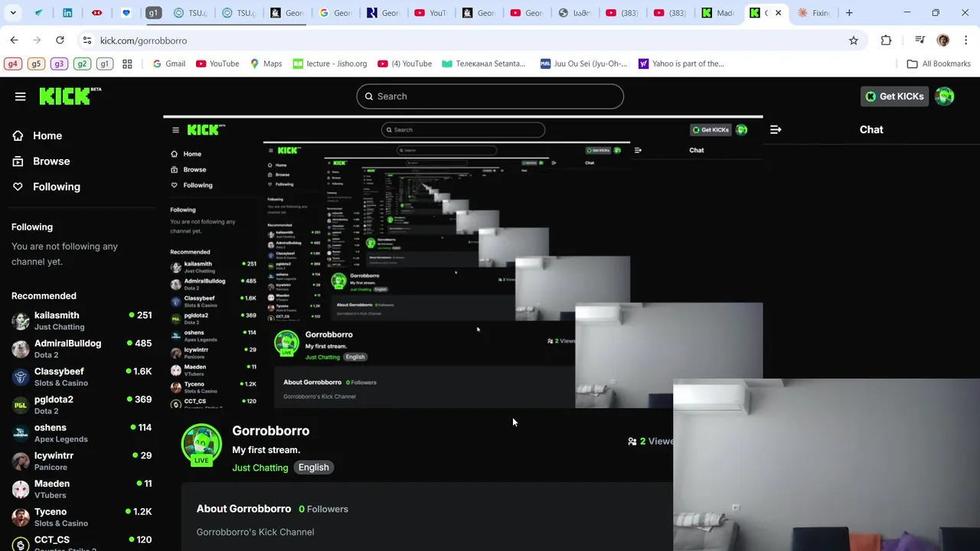This screenshot has width=980, height=551.
Task: Switch to the Mad... Kick browser tab
Action: click(x=717, y=13)
